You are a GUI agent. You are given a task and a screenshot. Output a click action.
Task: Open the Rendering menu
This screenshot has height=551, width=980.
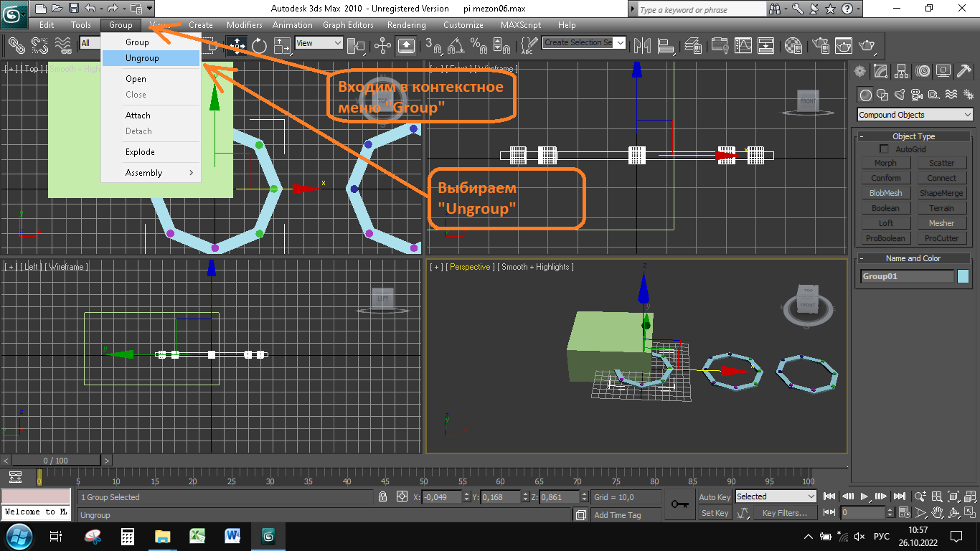407,24
